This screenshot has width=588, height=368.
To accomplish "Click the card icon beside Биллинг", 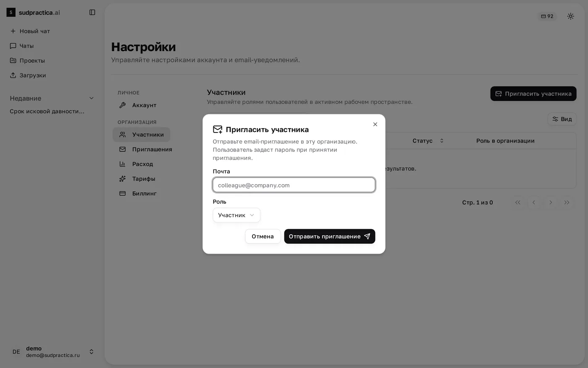I will pyautogui.click(x=123, y=193).
